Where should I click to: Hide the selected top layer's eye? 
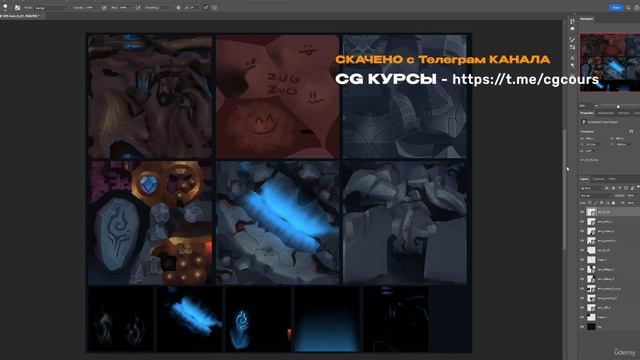tap(582, 212)
